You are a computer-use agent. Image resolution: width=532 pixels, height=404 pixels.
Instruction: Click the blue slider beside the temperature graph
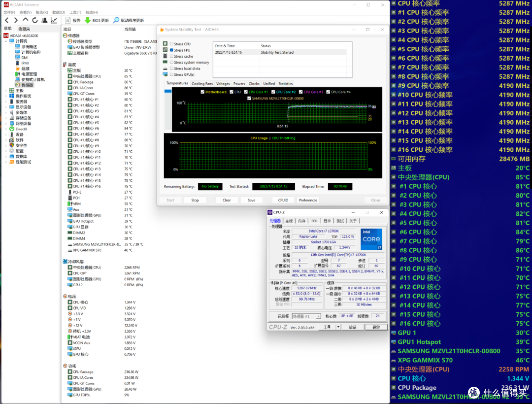pyautogui.click(x=167, y=91)
